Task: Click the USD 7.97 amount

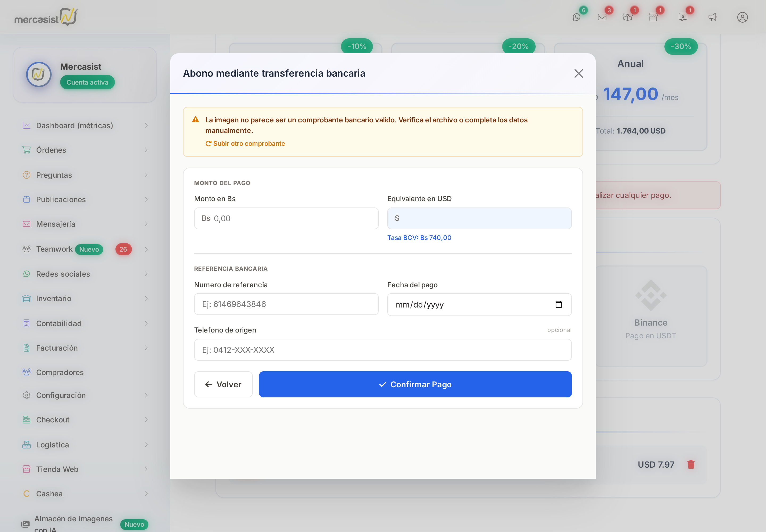Action: pyautogui.click(x=656, y=464)
